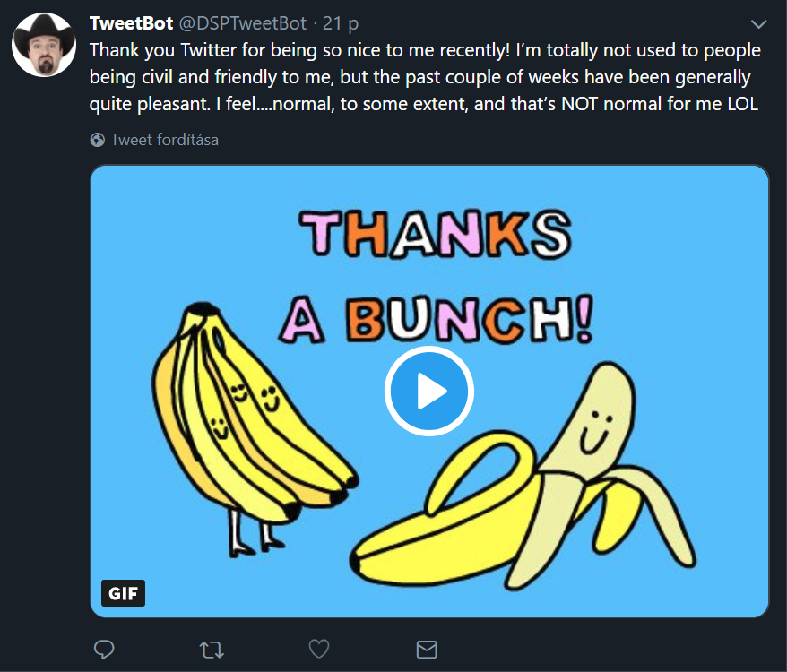Reply to the TweetBot tweet
The height and width of the screenshot is (672, 787).
pos(104,650)
